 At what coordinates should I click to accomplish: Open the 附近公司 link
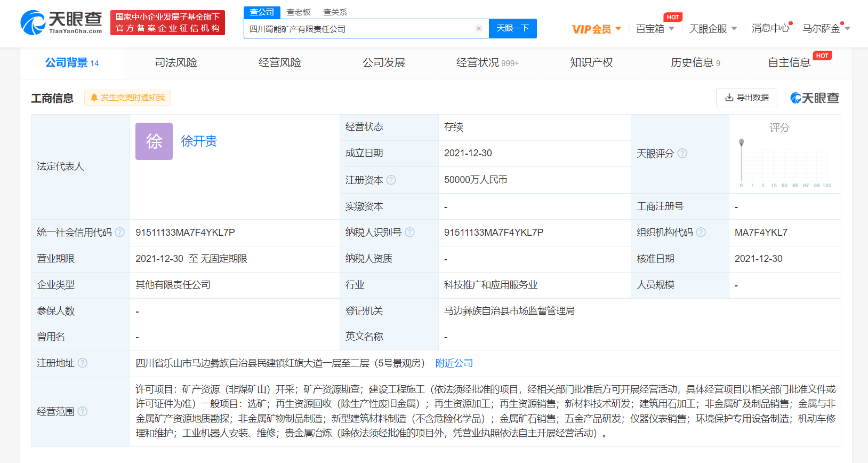coord(454,363)
